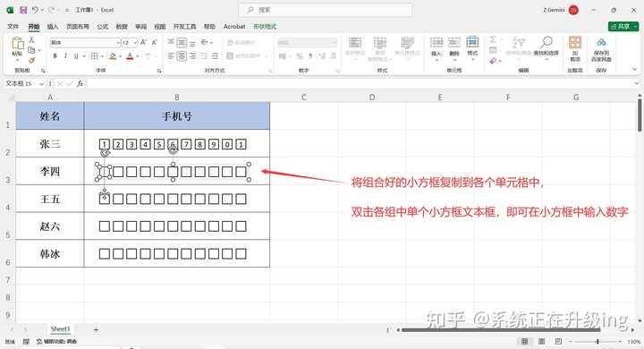Switch to the 公式 ribbon tab
The height and width of the screenshot is (349, 644).
(103, 26)
